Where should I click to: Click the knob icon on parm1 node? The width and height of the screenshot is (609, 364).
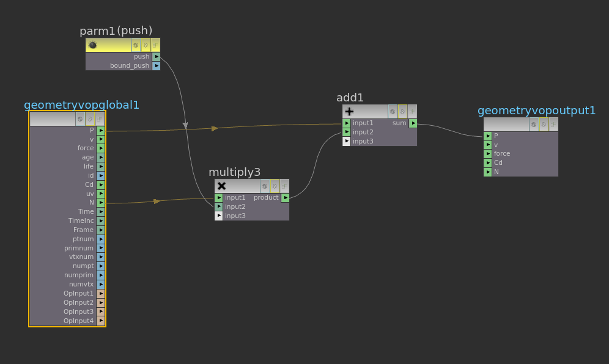(x=93, y=45)
